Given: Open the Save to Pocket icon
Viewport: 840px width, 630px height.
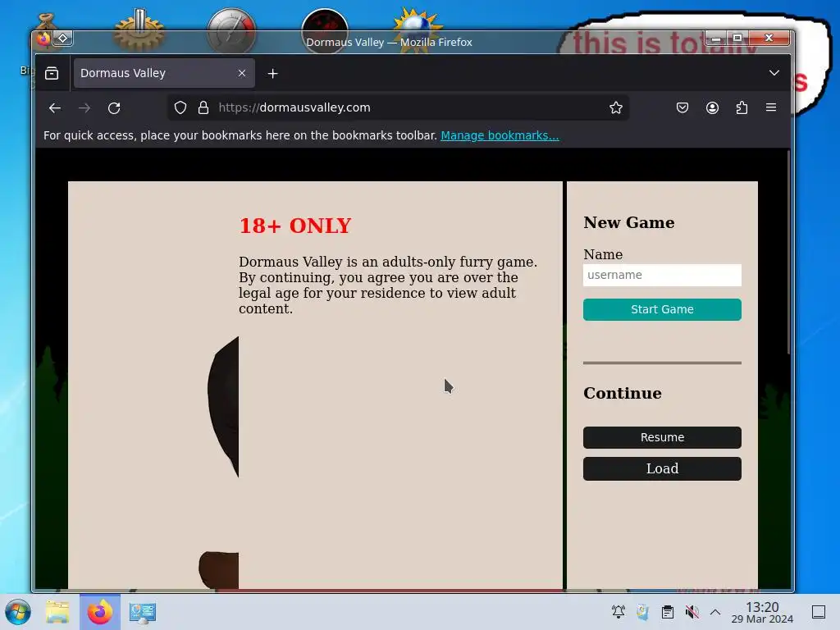Looking at the screenshot, I should [682, 107].
